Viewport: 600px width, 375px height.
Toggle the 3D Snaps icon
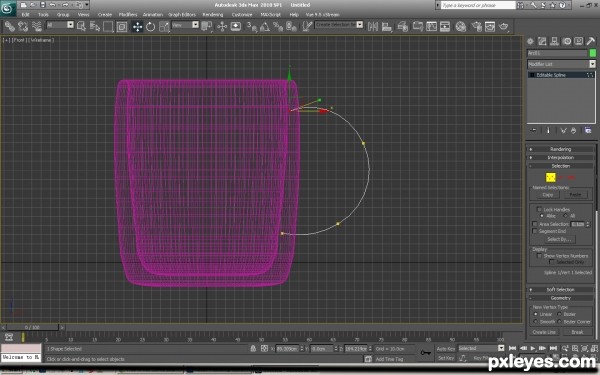click(x=251, y=26)
